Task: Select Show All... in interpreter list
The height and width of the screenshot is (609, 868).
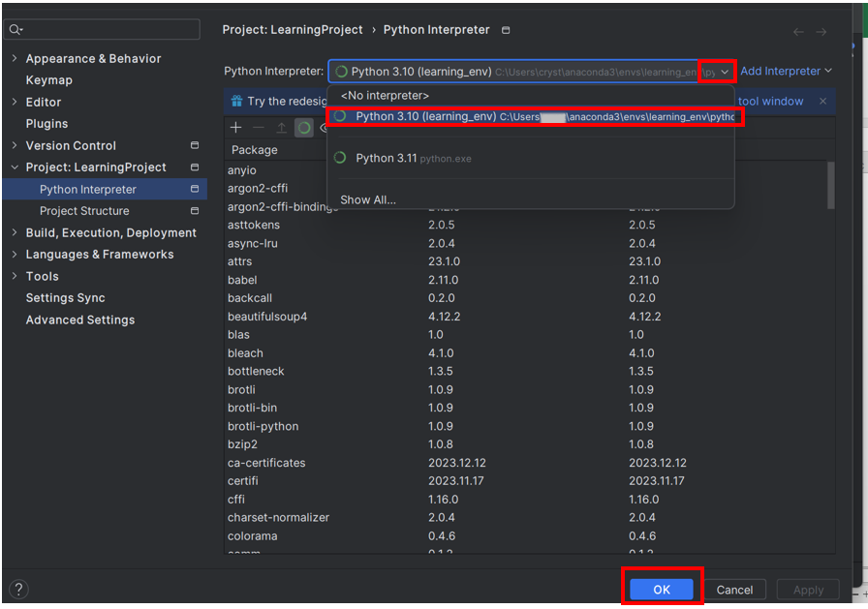Action: click(x=532, y=199)
